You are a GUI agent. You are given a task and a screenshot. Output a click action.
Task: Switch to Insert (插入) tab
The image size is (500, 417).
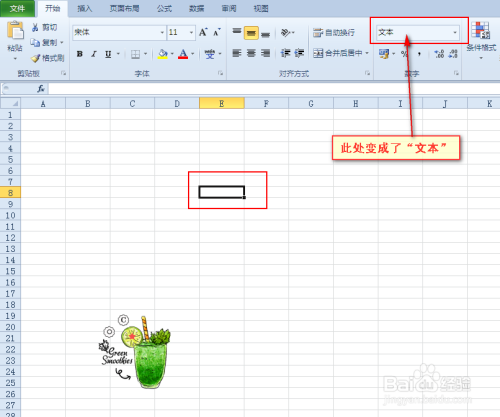[85, 9]
